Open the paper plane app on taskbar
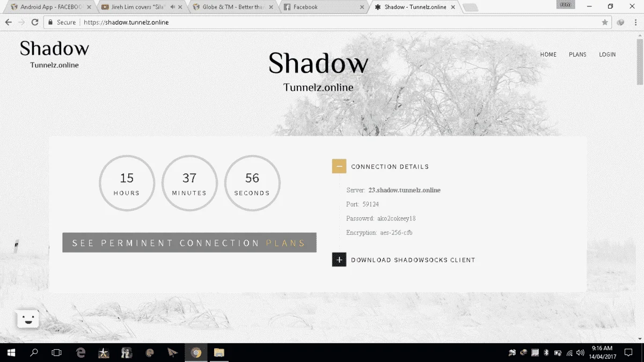644x362 pixels. (172, 352)
